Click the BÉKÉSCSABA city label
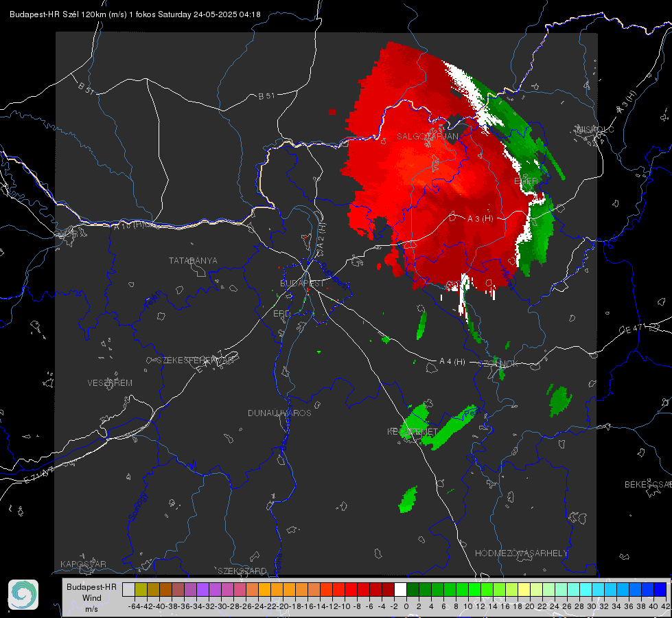672x618 pixels. [648, 485]
